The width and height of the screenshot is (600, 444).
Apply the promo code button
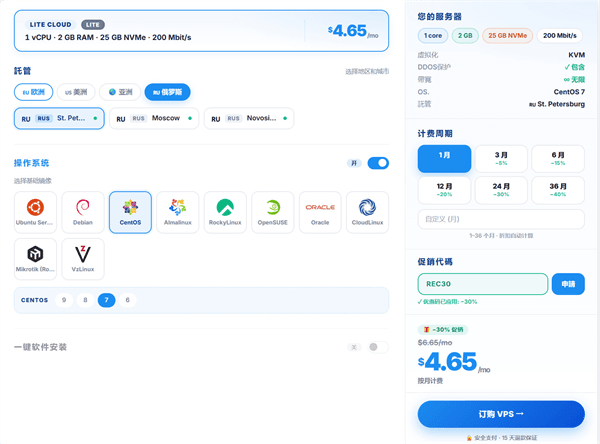tap(568, 284)
